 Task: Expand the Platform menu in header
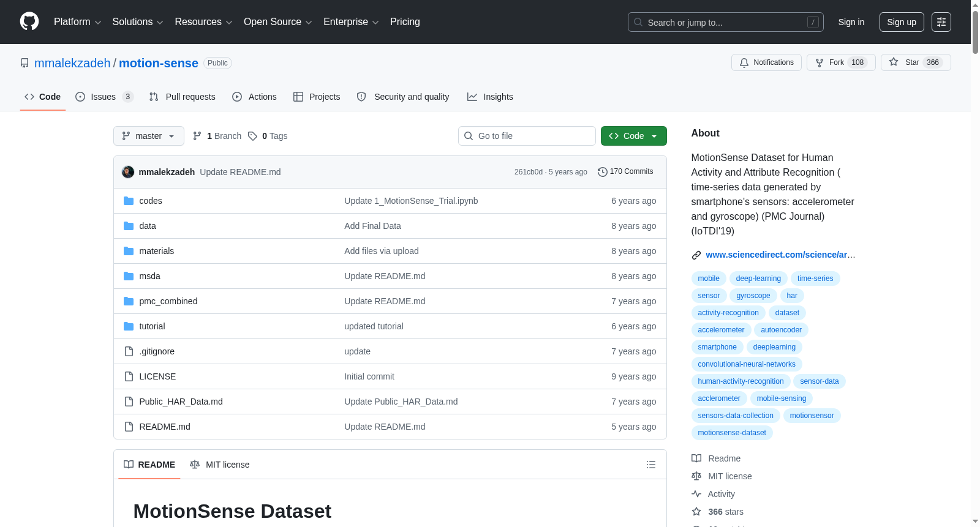78,22
